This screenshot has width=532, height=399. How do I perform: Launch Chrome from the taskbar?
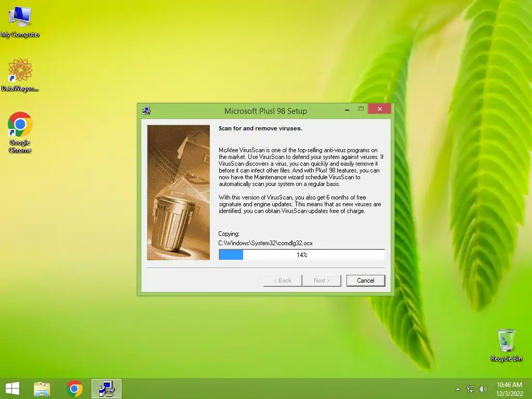(74, 389)
